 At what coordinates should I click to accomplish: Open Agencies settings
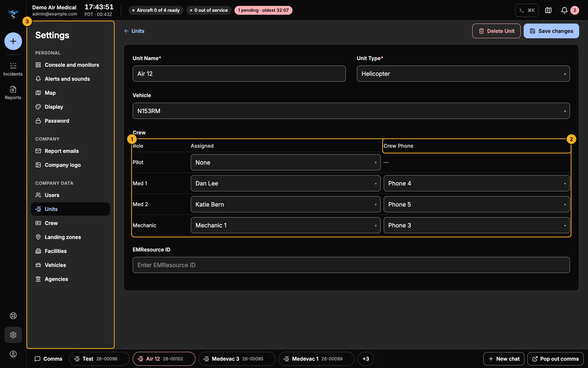(x=70, y=279)
